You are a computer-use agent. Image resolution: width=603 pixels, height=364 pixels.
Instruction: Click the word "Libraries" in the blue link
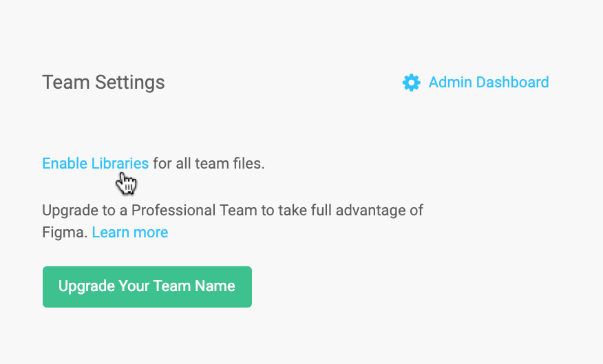click(120, 164)
